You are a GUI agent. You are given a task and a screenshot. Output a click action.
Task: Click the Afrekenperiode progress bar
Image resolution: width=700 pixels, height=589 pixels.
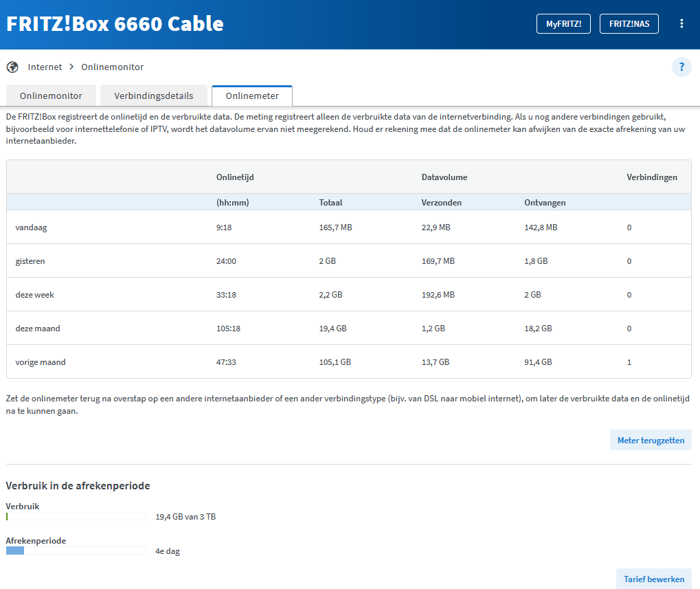pos(76,551)
